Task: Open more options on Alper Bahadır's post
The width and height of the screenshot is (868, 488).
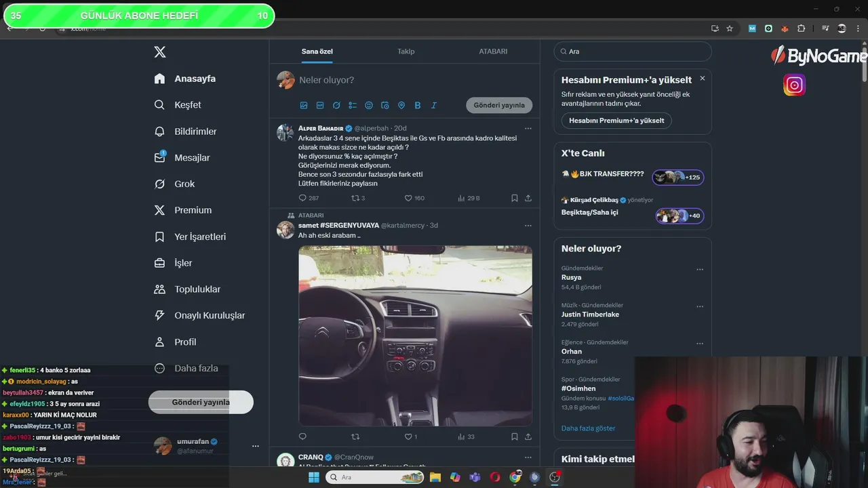Action: tap(528, 128)
